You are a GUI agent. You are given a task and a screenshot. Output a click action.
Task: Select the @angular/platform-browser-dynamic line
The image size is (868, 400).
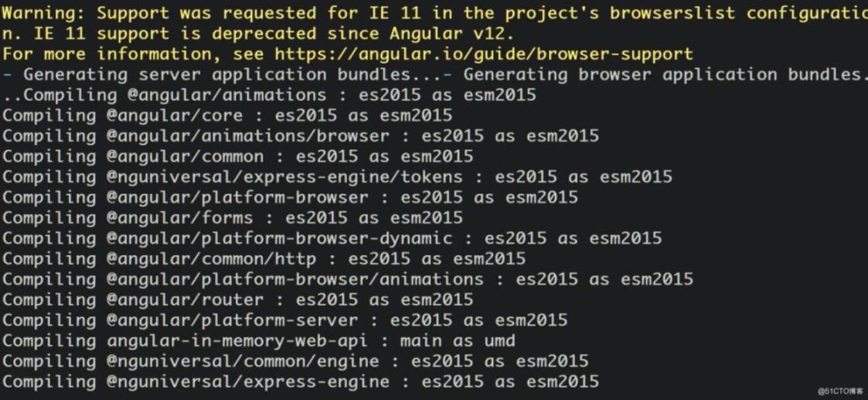pyautogui.click(x=332, y=239)
